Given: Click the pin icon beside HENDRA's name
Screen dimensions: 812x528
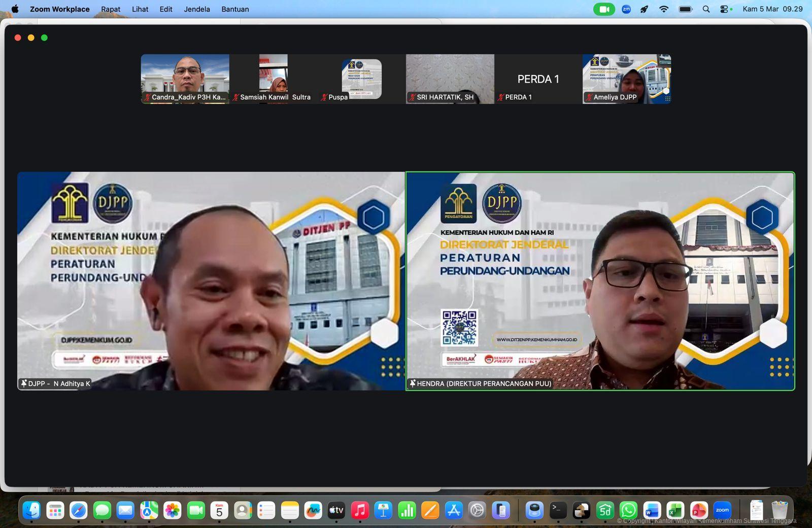Looking at the screenshot, I should coord(413,383).
